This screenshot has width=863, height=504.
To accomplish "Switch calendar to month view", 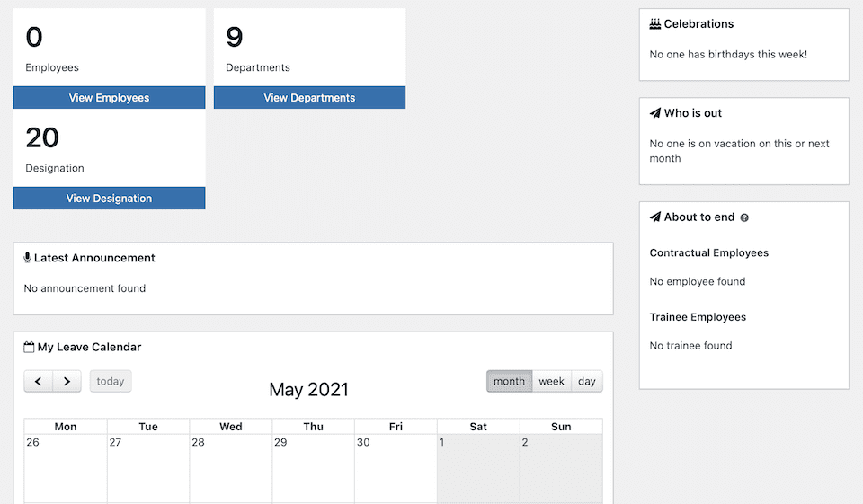I will click(509, 381).
